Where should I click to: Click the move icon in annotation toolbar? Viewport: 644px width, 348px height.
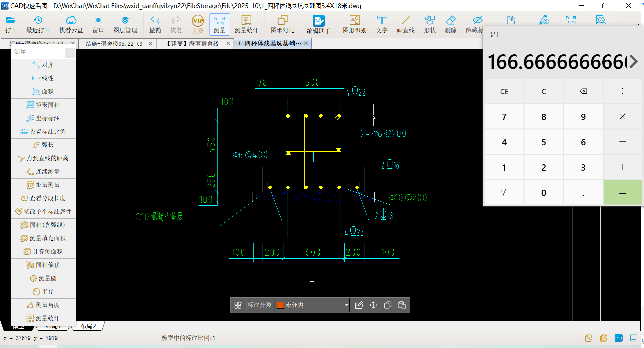pos(373,305)
